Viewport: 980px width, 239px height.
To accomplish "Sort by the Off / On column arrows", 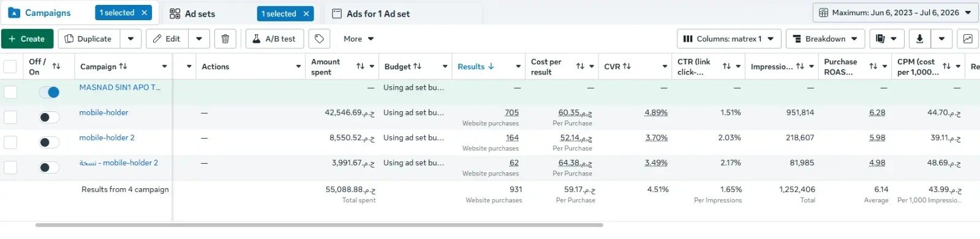I will (x=56, y=66).
